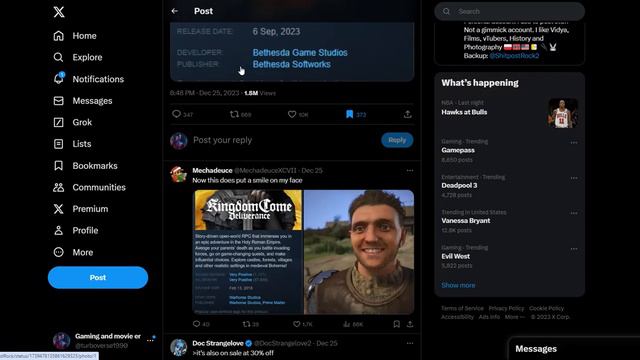640x360 pixels.
Task: Open @ShitpostRock2 backup account link
Action: (x=514, y=56)
